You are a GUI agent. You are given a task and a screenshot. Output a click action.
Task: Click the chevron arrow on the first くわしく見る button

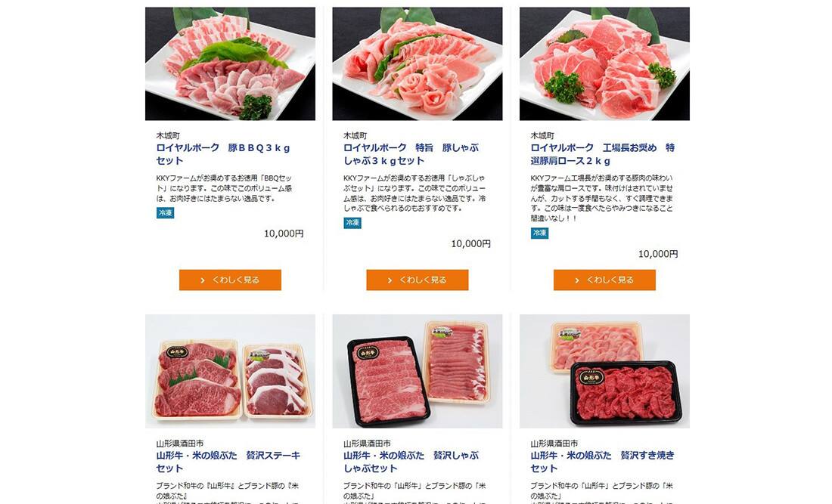pyautogui.click(x=203, y=280)
